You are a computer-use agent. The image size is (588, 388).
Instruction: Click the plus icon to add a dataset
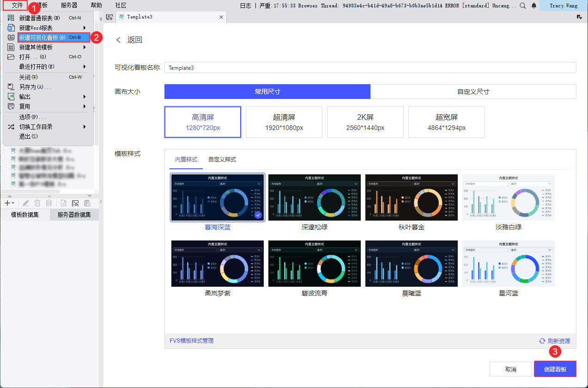coord(7,203)
